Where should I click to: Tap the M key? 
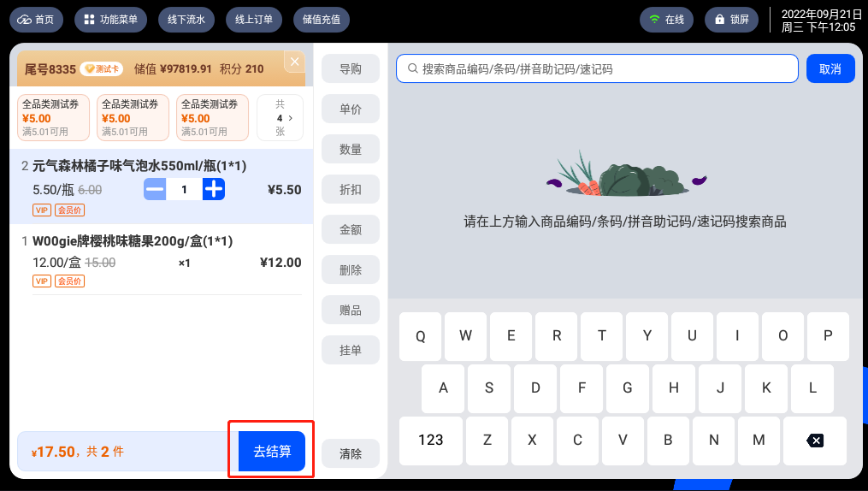point(759,441)
